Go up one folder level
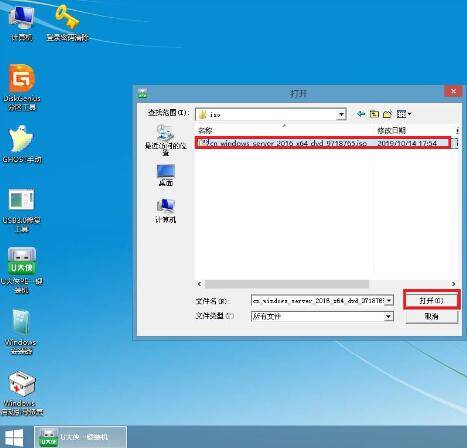467x448 pixels. pos(374,114)
